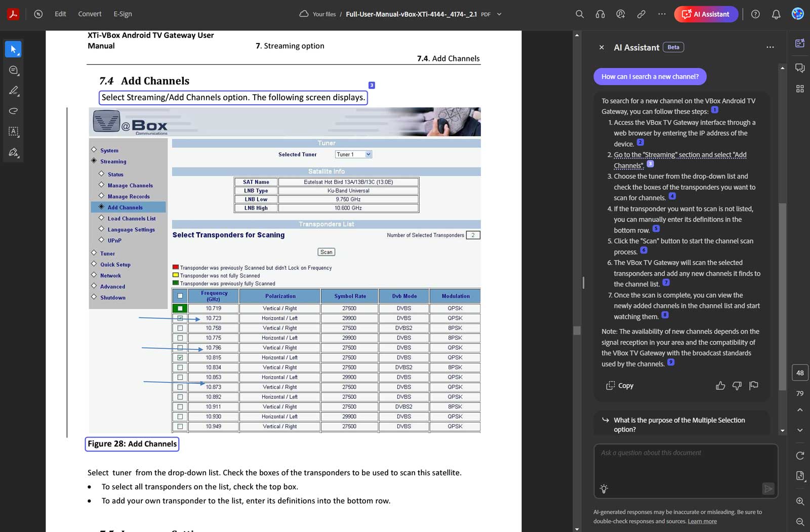The height and width of the screenshot is (532, 810).
Task: Select the arrow selection tool
Action: 13,50
